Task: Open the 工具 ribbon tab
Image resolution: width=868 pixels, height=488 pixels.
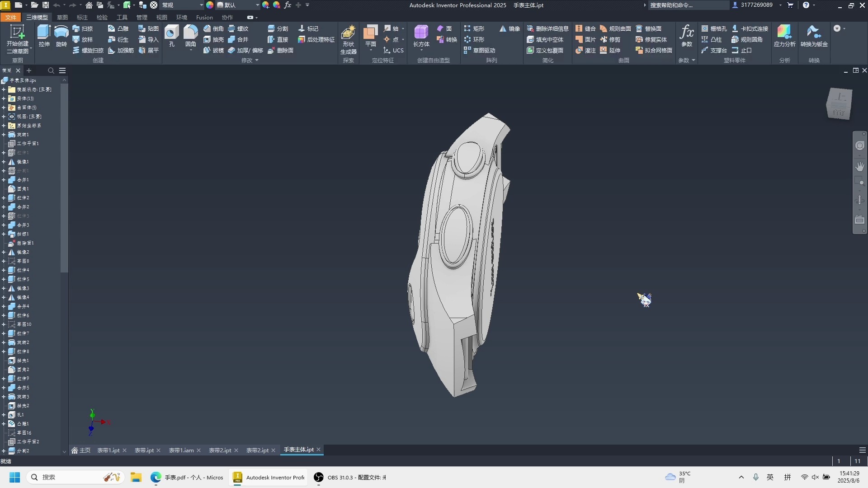Action: pos(122,17)
